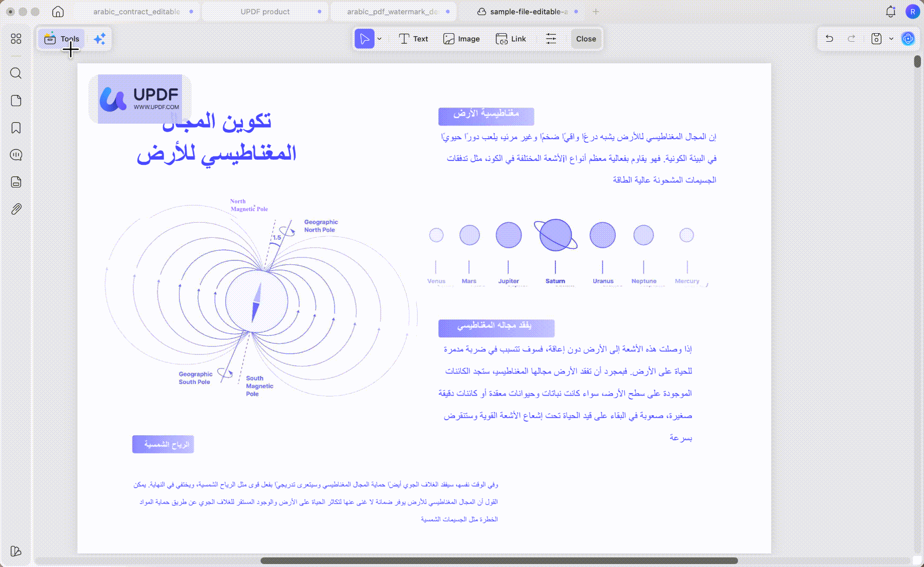924x567 pixels.
Task: Click the Geographic South Pole label
Action: (x=196, y=378)
